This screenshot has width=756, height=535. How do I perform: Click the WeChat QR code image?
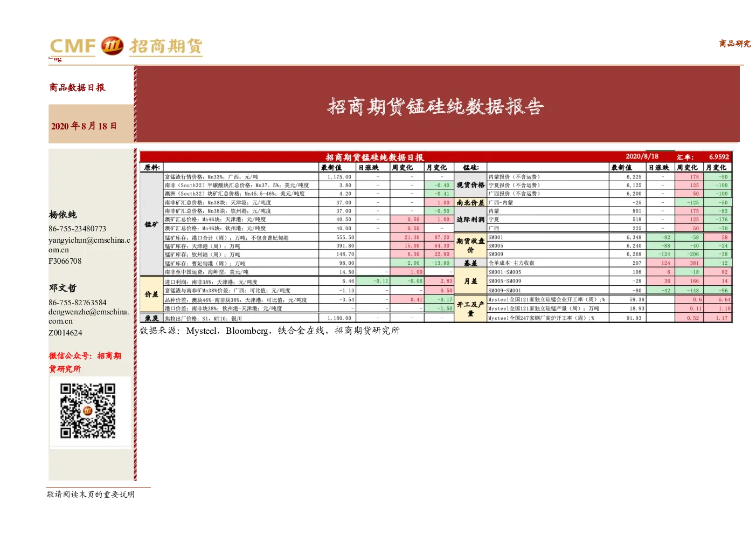[x=88, y=411]
